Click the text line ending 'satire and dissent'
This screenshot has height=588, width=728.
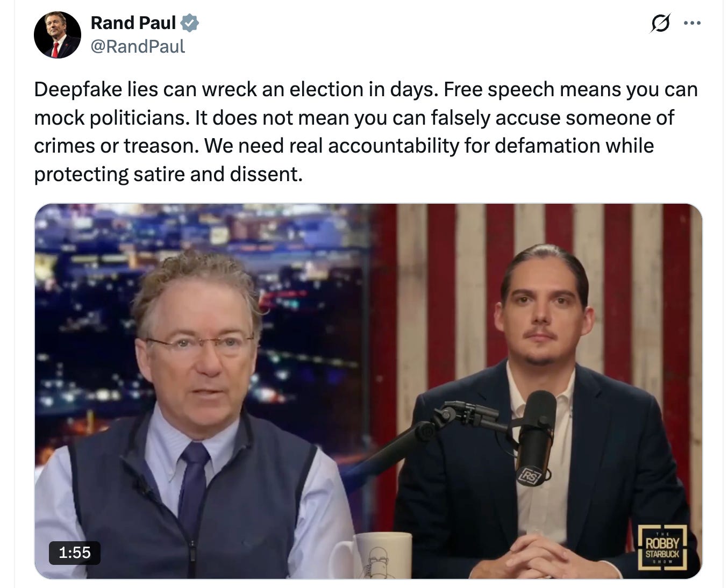click(x=168, y=174)
